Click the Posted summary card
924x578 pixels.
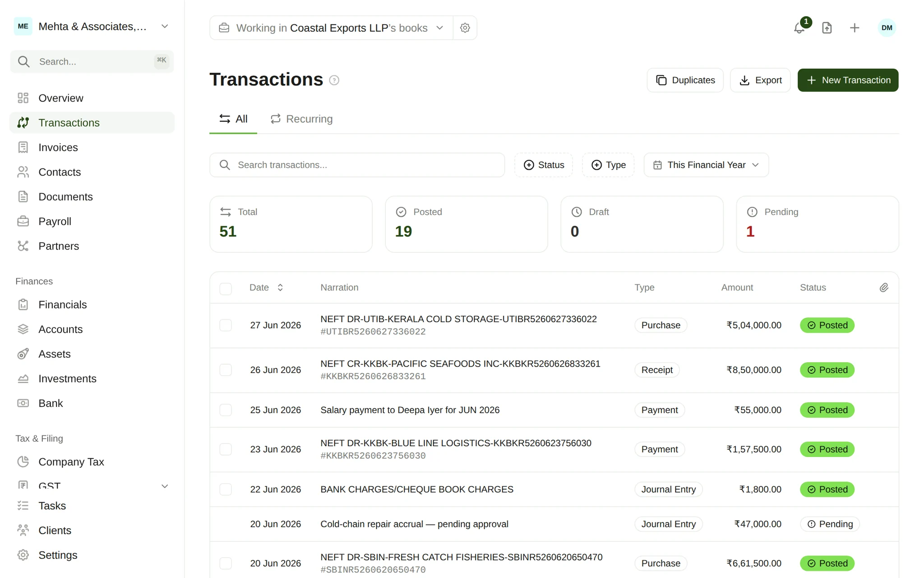point(467,224)
